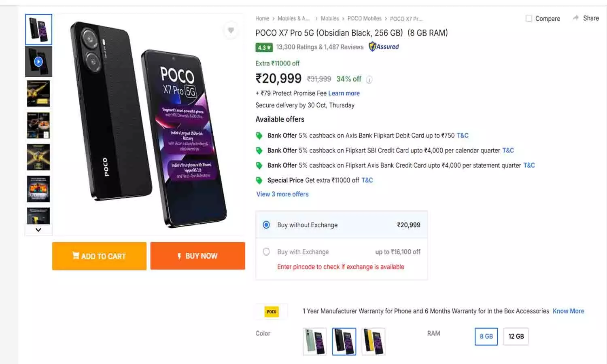Open the POCO Mobiles breadcrumb page
The image size is (607, 364).
[364, 18]
